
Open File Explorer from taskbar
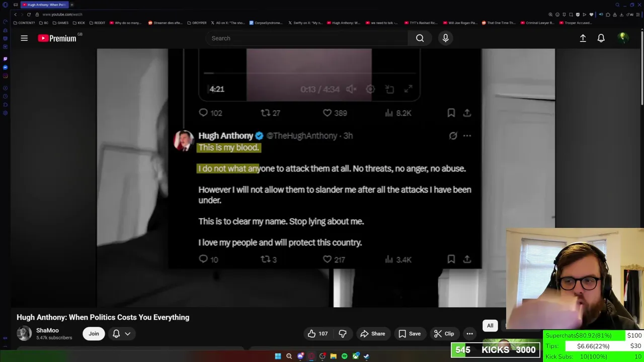pyautogui.click(x=333, y=356)
